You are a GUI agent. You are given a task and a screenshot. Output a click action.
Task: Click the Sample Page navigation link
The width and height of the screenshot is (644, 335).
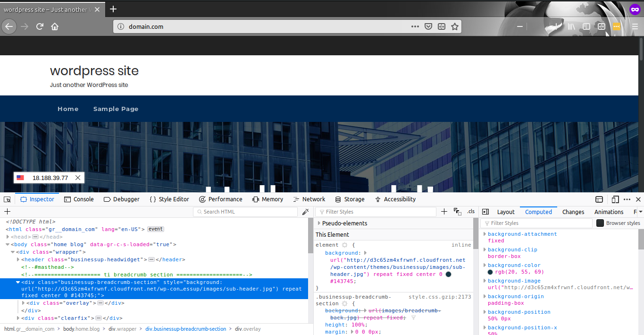[x=116, y=109]
